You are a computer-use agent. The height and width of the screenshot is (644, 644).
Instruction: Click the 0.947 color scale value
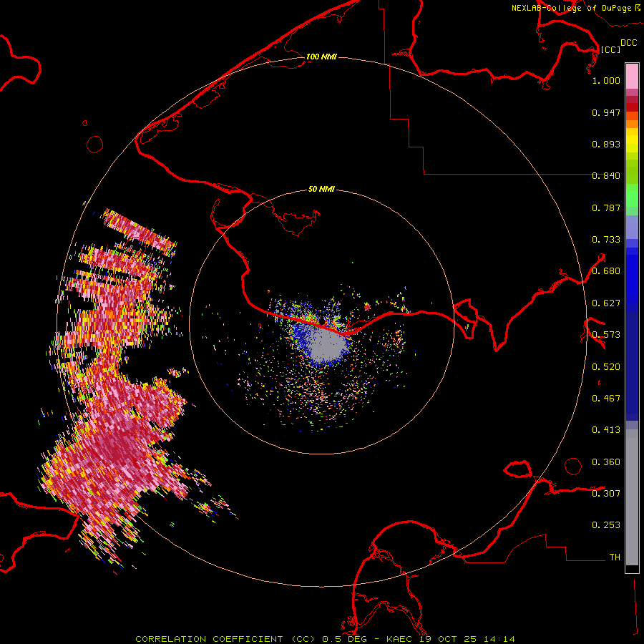[606, 112]
